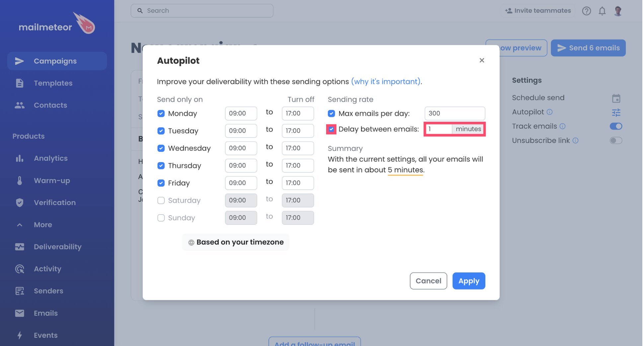The image size is (644, 346).
Task: Click the Contacts people icon
Action: [x=20, y=105]
